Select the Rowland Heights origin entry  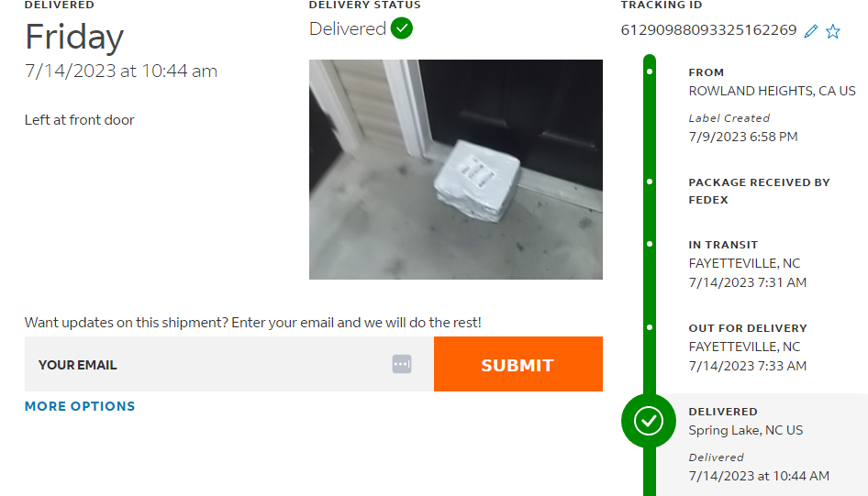[x=772, y=91]
